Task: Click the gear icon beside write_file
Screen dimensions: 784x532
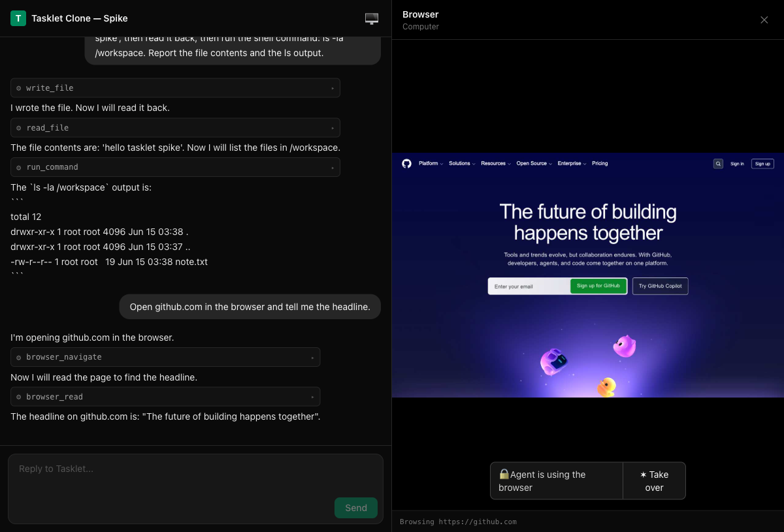Action: coord(19,88)
